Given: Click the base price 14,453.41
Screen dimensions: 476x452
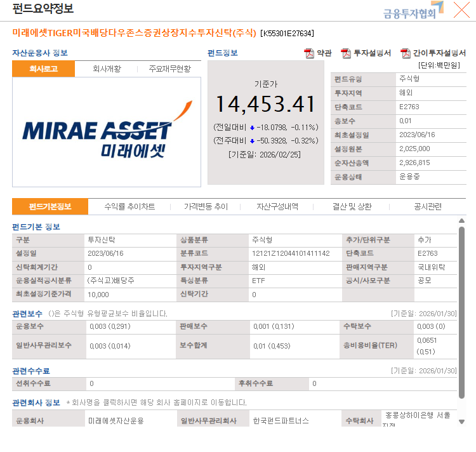Looking at the screenshot, I should tap(265, 104).
